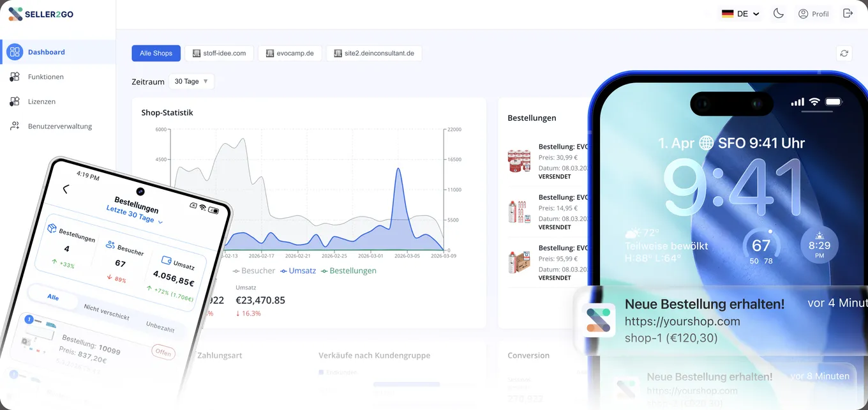The height and width of the screenshot is (410, 868).
Task: Click the Offen status badge
Action: pos(163,353)
